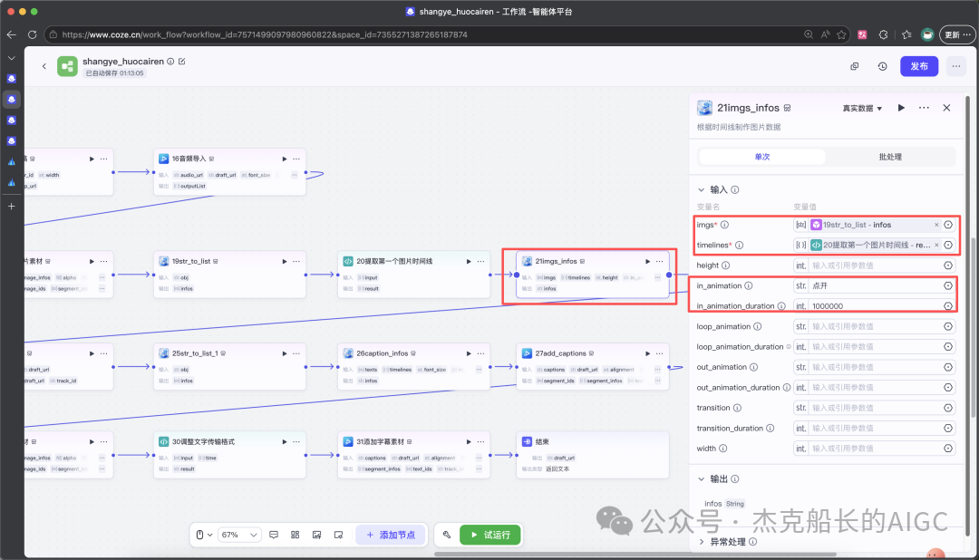This screenshot has width=979, height=560.
Task: Open the copy workflow icon in the header
Action: pos(855,66)
